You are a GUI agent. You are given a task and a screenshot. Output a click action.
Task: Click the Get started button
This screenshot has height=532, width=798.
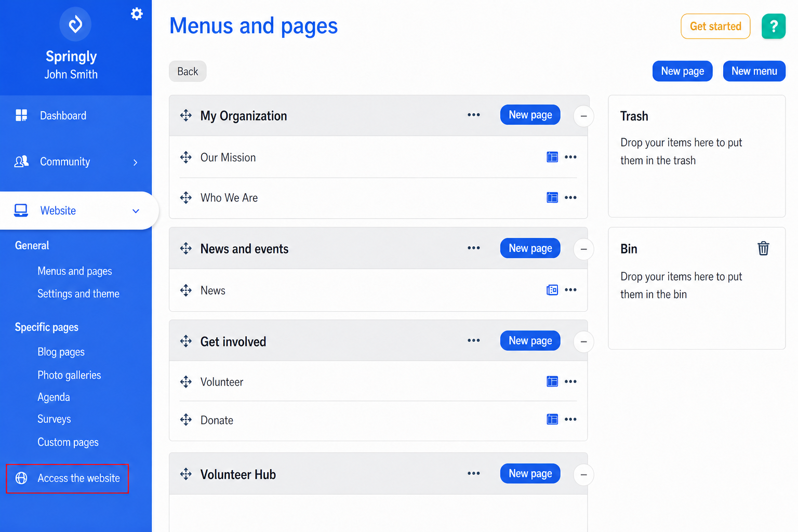tap(715, 26)
